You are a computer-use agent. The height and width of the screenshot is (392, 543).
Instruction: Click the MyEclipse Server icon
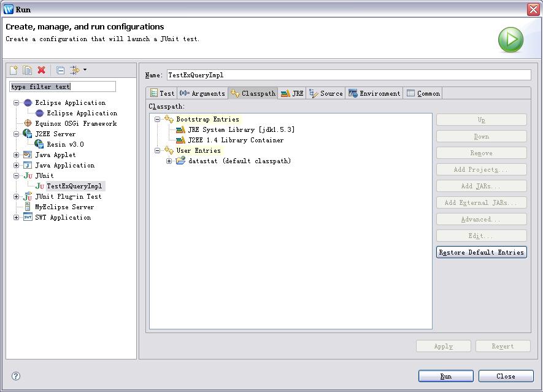pyautogui.click(x=28, y=207)
